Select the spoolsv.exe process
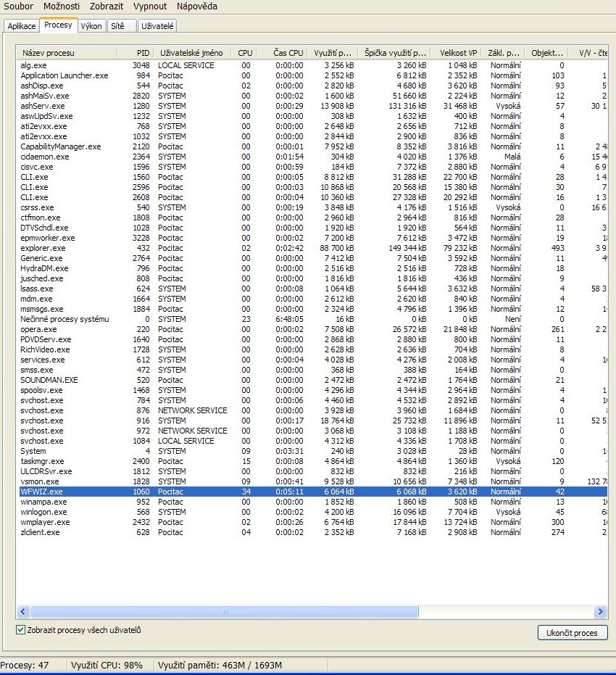The height and width of the screenshot is (675, 616). (x=313, y=391)
